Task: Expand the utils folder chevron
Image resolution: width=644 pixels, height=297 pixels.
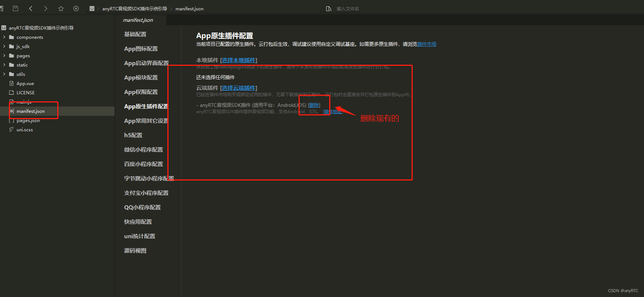Action: point(4,74)
